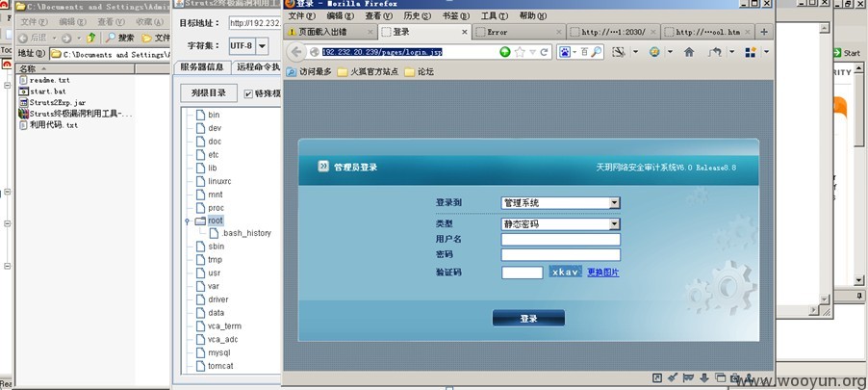Click 验证码 input field
This screenshot has width=868, height=390.
[522, 273]
